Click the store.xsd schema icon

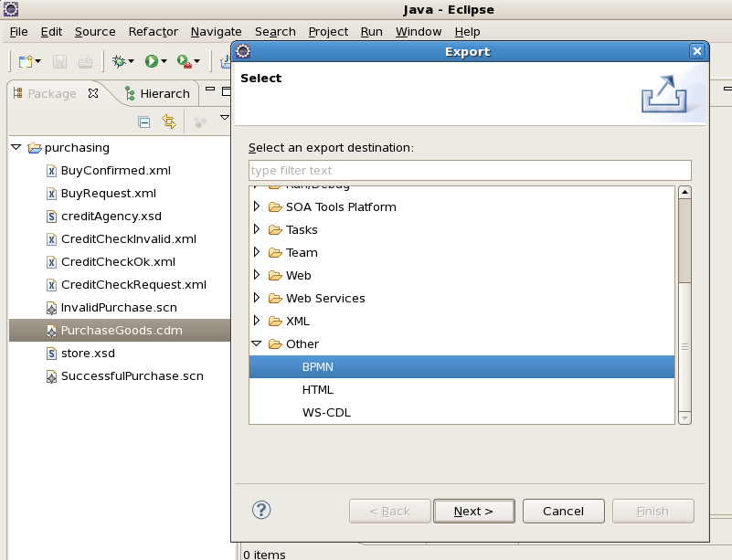coord(51,354)
